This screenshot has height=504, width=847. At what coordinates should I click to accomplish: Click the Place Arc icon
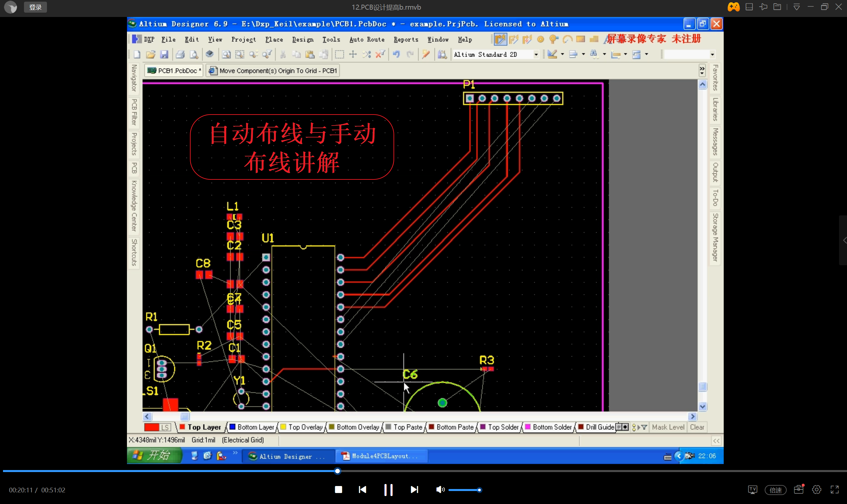coord(568,39)
